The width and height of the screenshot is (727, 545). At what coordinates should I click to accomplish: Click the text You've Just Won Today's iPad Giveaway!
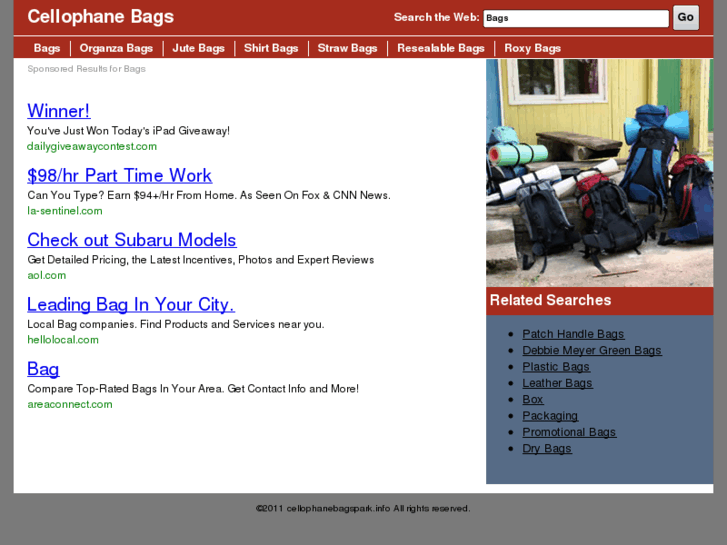[128, 131]
